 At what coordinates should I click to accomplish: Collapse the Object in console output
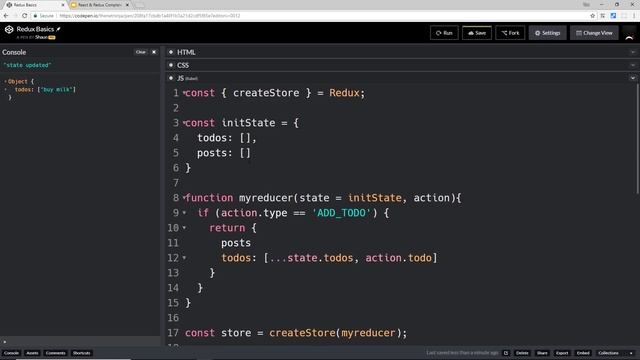(5, 82)
